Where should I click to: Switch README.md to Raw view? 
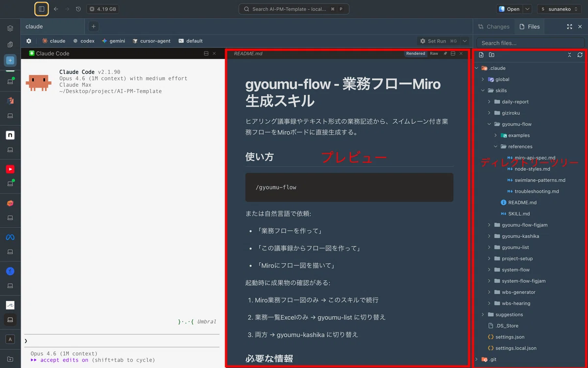(x=434, y=53)
